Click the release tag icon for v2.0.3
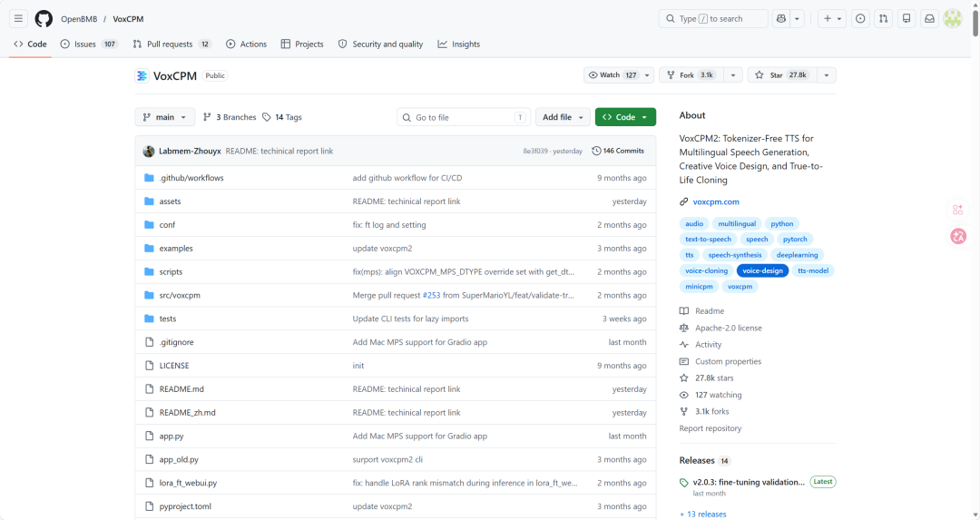Screen dimensions: 980x520 (684, 483)
